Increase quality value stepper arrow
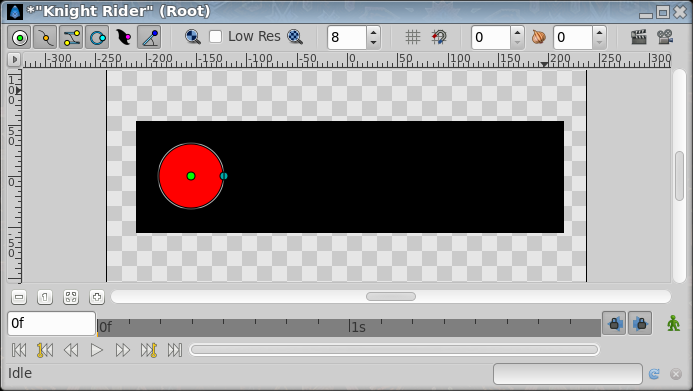693x391 pixels. pyautogui.click(x=373, y=32)
